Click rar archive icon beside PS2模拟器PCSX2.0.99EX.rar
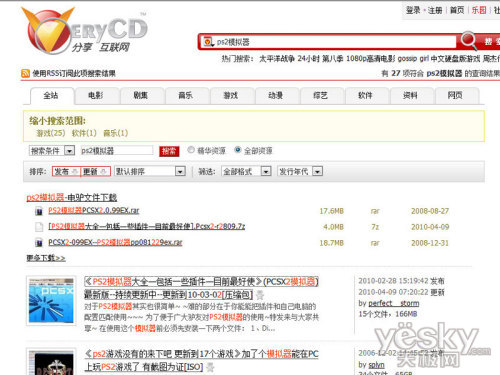Image resolution: width=500 pixels, height=375 pixels. (x=39, y=211)
